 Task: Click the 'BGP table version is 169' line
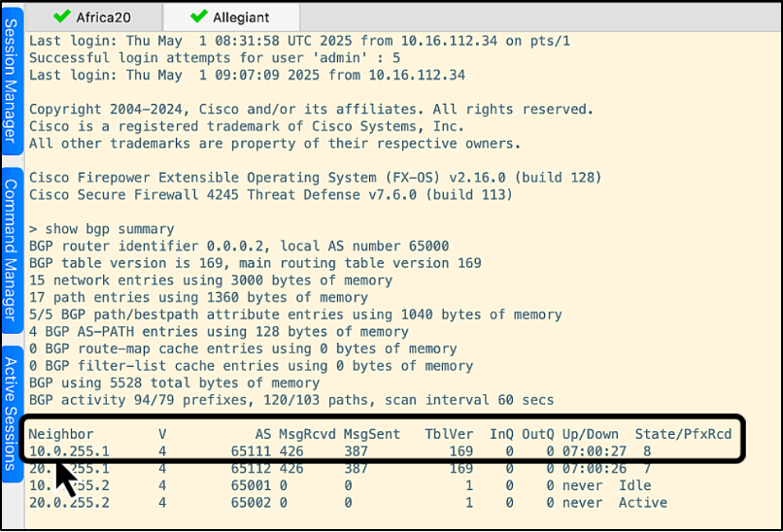tap(255, 263)
